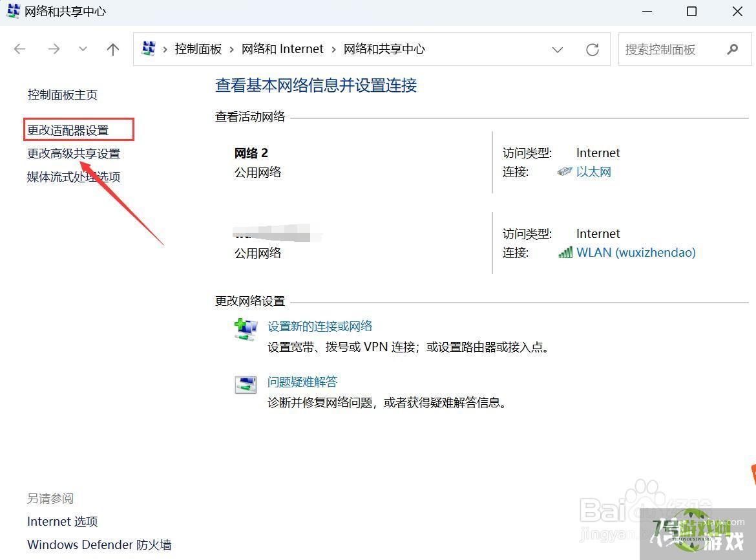Open 更改适配器设置
The image size is (756, 560).
pos(68,130)
